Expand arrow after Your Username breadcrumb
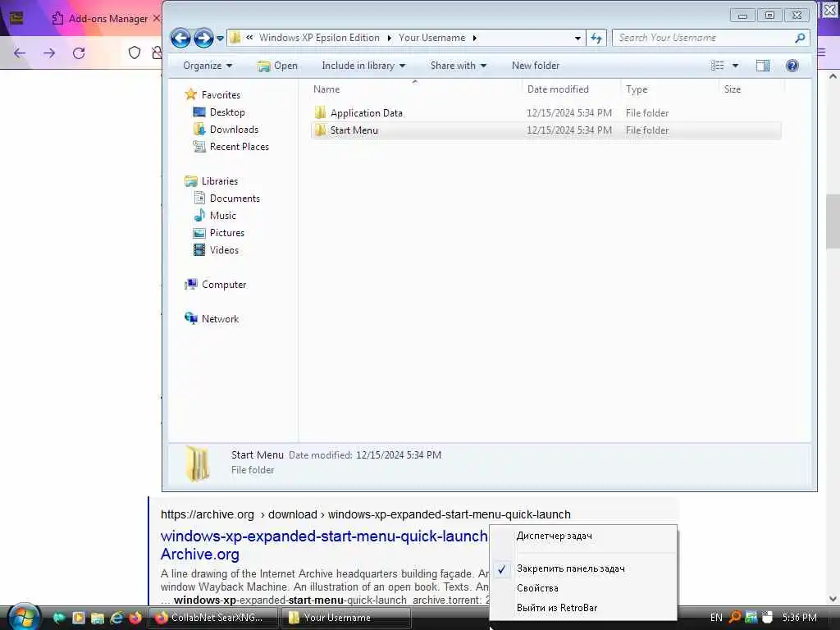 [475, 38]
